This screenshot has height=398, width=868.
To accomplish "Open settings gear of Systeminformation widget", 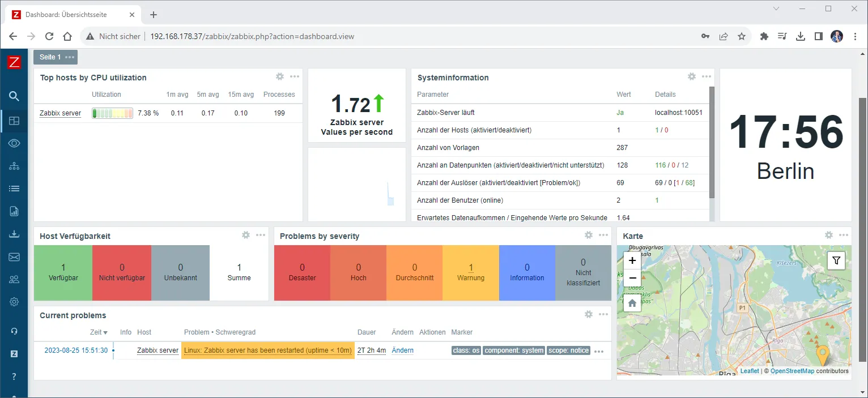I will click(691, 77).
